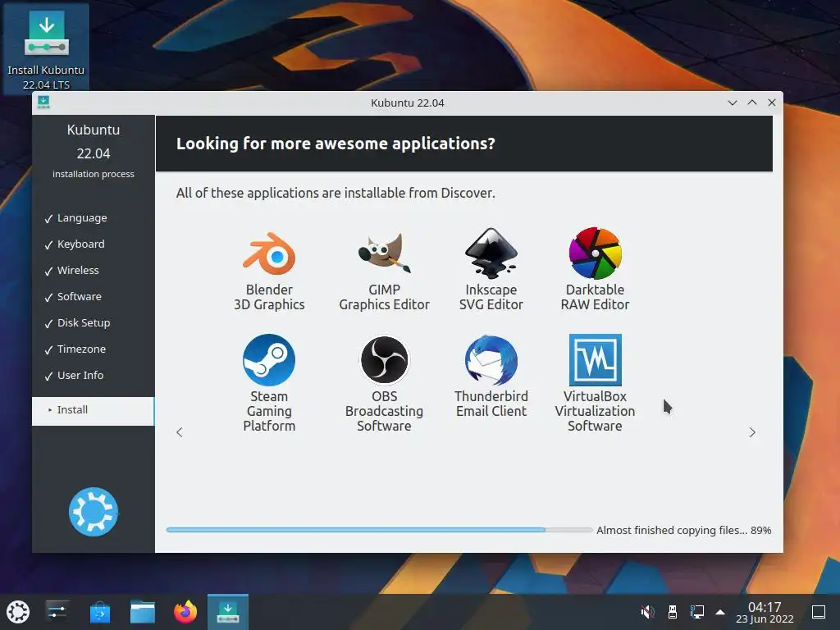Click the 'Almost finished copying files... 89%' status text
This screenshot has height=630, width=840.
tap(683, 531)
